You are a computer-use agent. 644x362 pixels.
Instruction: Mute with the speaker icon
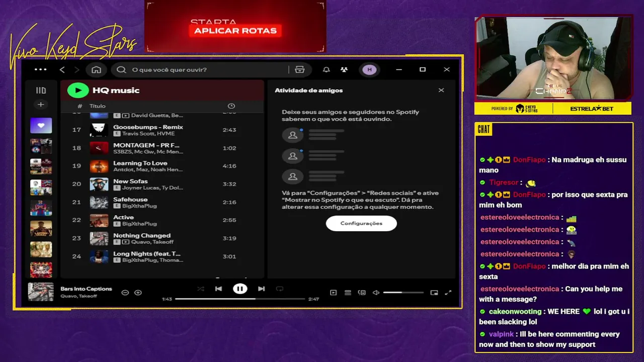(376, 293)
